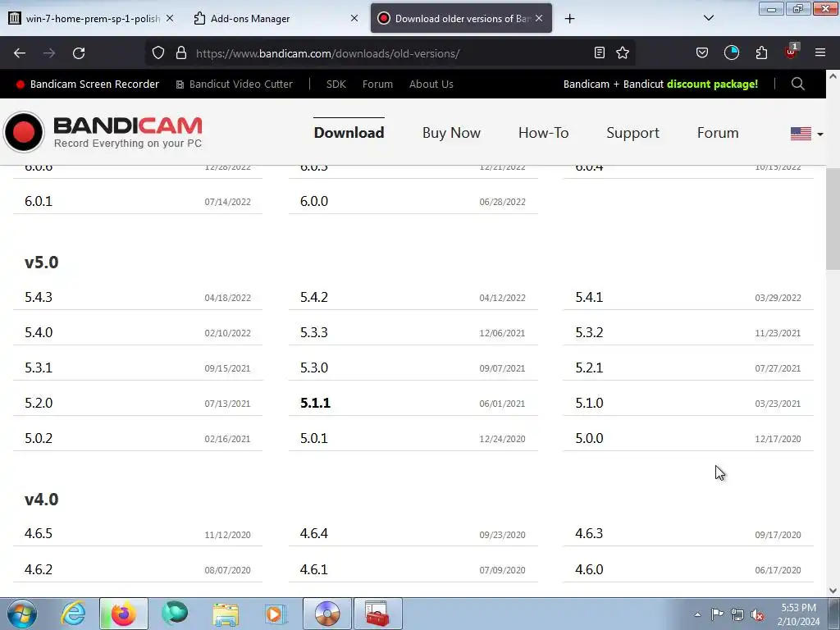The image size is (840, 630).
Task: Open the About Us link
Action: click(x=431, y=84)
